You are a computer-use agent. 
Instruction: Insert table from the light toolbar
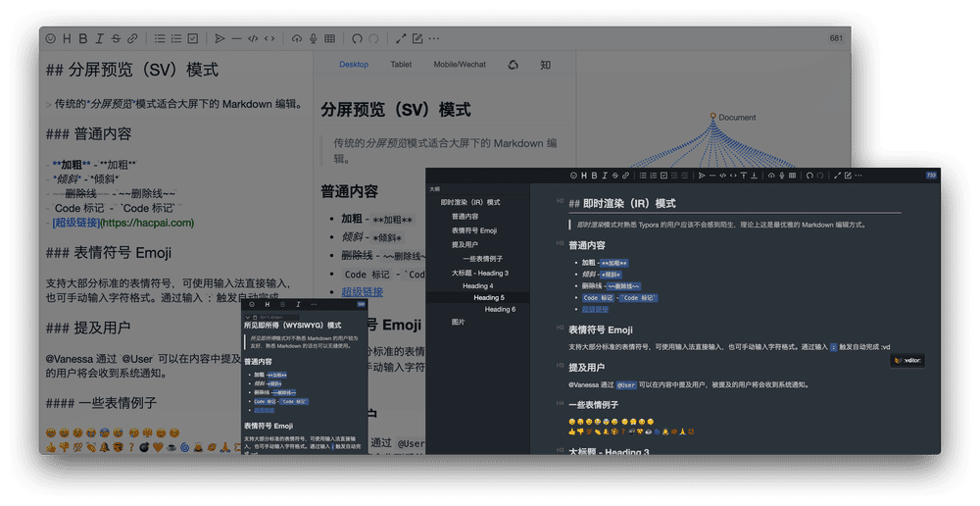330,39
